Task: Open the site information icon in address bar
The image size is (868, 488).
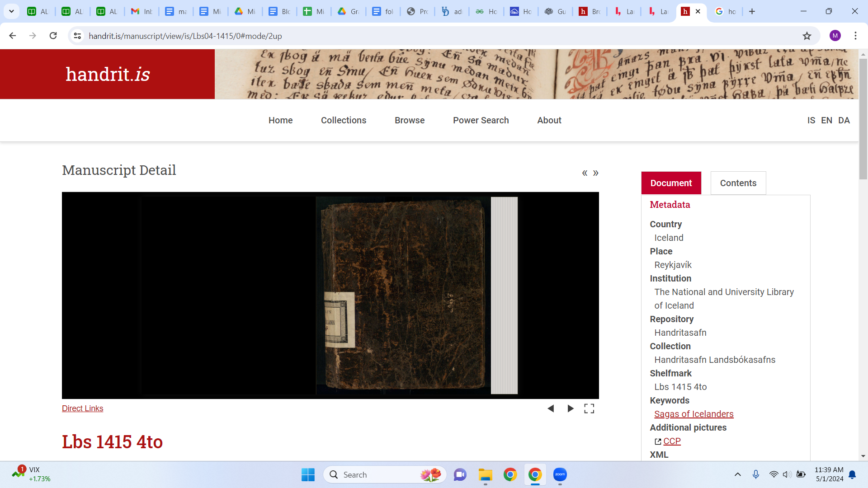Action: pos(77,36)
